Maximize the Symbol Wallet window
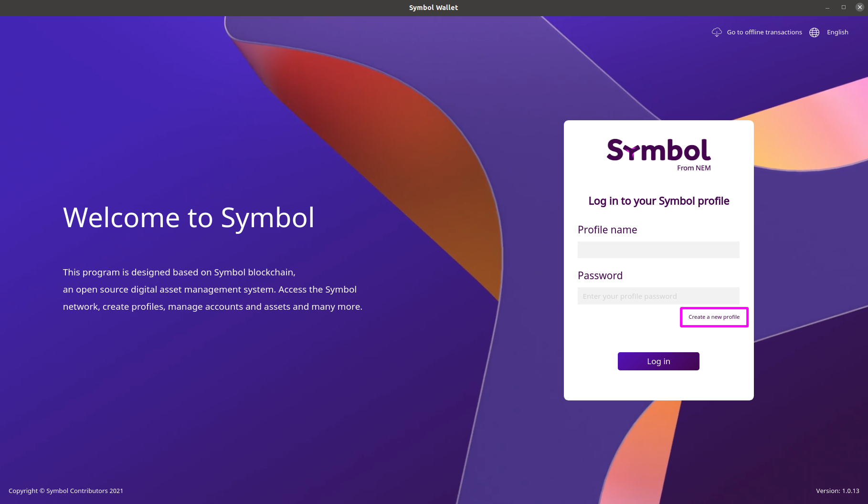868x504 pixels. [x=844, y=8]
